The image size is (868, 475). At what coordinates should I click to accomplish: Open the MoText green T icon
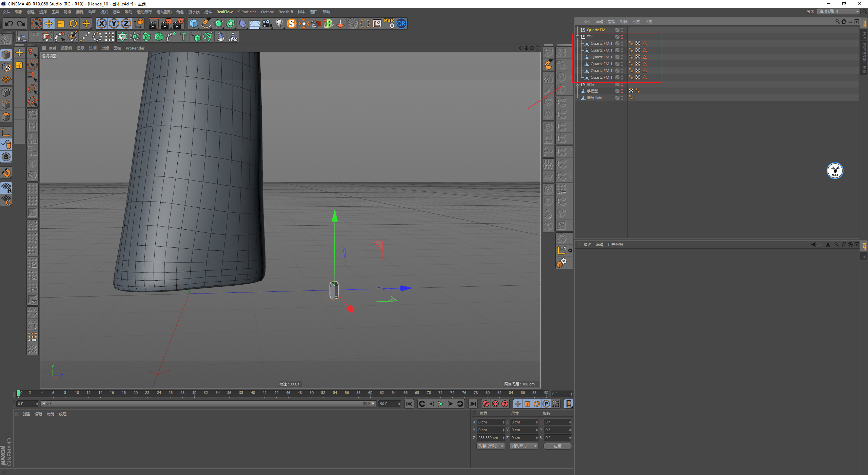(183, 37)
